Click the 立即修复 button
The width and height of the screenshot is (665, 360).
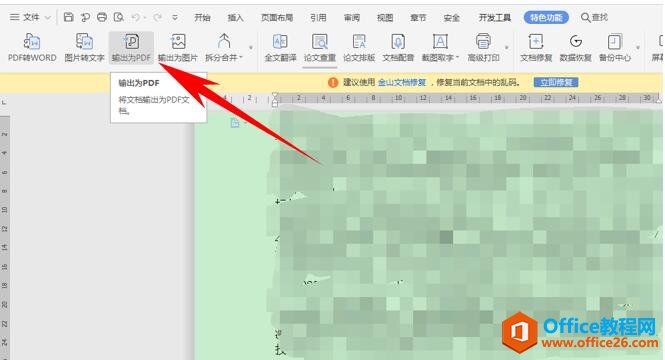556,82
